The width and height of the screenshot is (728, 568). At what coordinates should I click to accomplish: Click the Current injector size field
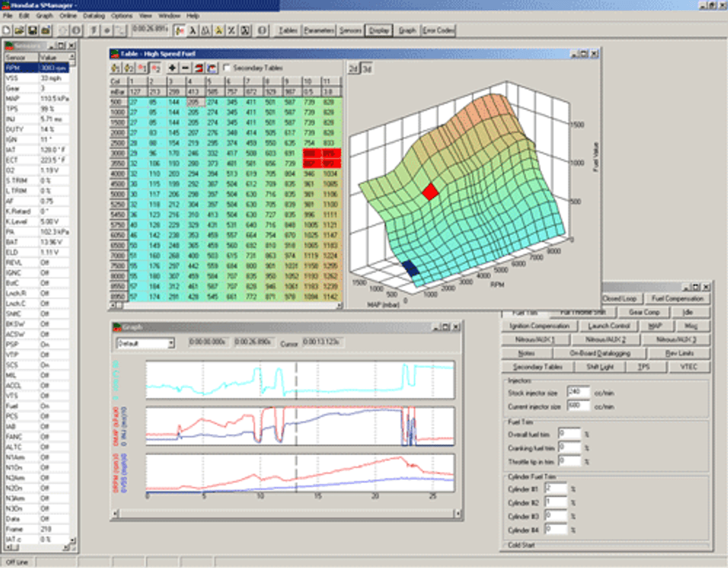[578, 406]
